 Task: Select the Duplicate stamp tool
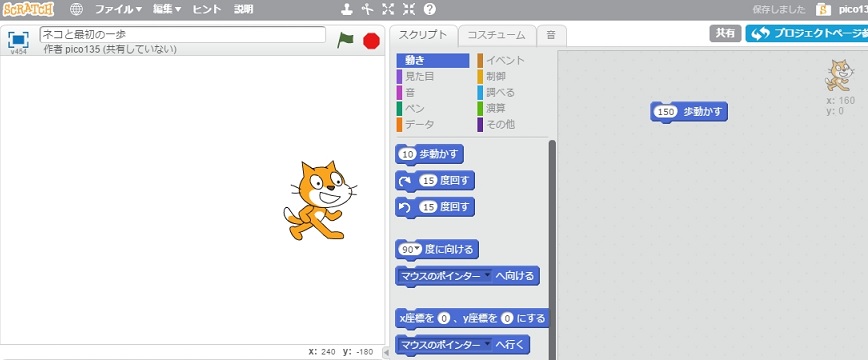(x=347, y=9)
